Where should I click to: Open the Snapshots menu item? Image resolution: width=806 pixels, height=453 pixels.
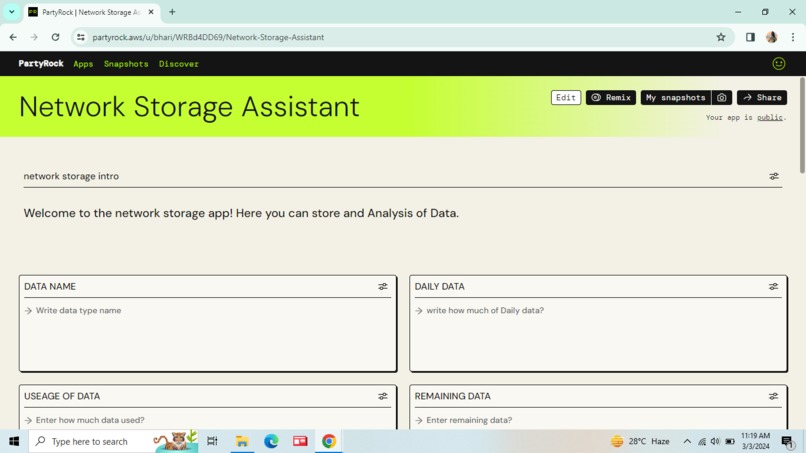(x=126, y=64)
